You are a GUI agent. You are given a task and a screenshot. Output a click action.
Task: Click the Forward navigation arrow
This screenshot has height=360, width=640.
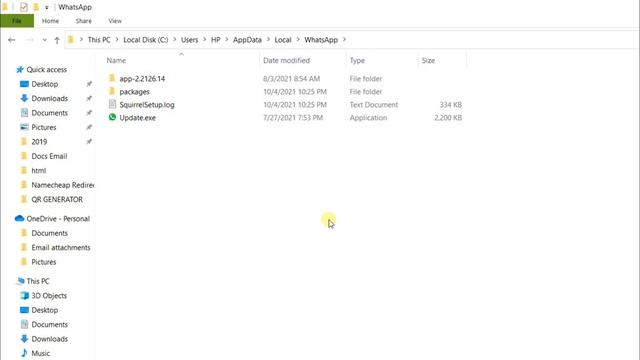point(30,40)
